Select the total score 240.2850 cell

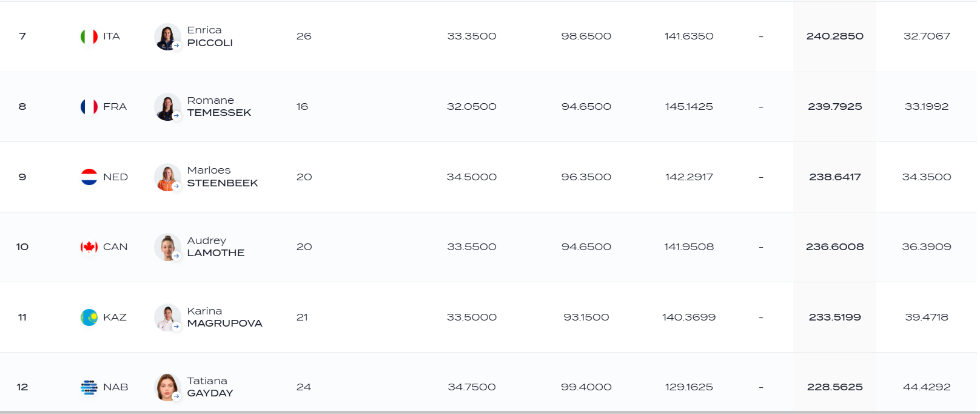tap(834, 36)
